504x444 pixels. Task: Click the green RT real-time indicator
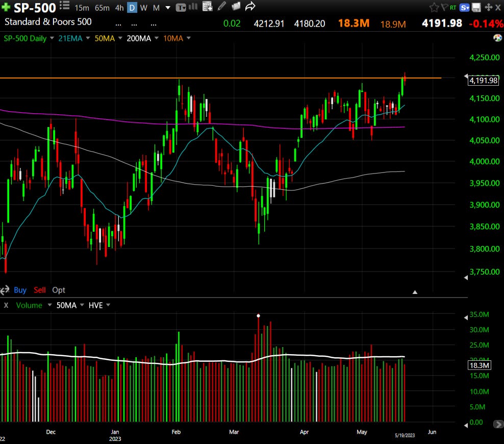coord(453,7)
